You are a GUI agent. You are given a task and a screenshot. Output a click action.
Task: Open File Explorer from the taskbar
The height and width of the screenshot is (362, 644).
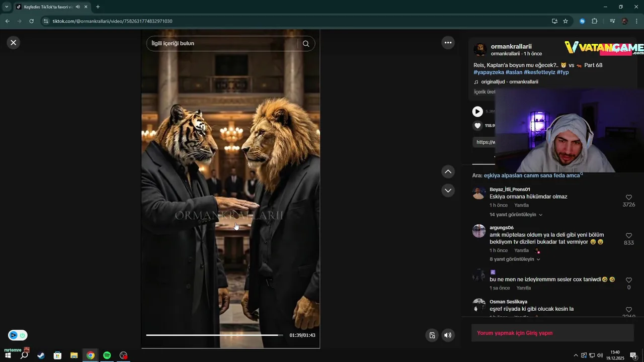tap(74, 355)
